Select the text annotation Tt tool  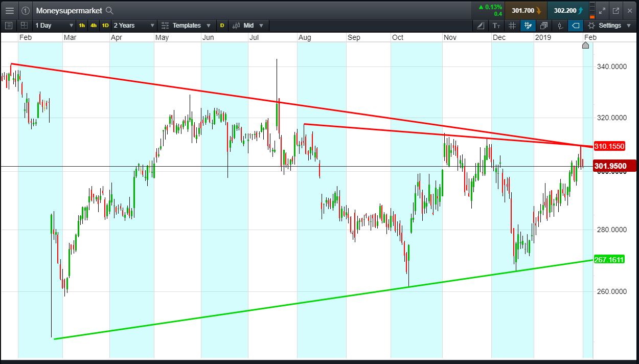[x=496, y=25]
